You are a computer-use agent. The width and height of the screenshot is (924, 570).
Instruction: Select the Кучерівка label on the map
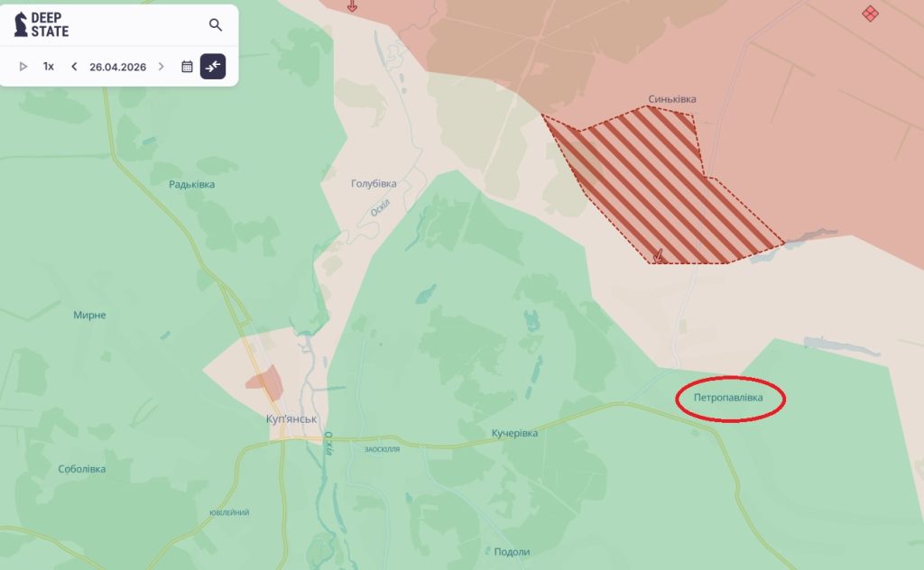(x=514, y=434)
